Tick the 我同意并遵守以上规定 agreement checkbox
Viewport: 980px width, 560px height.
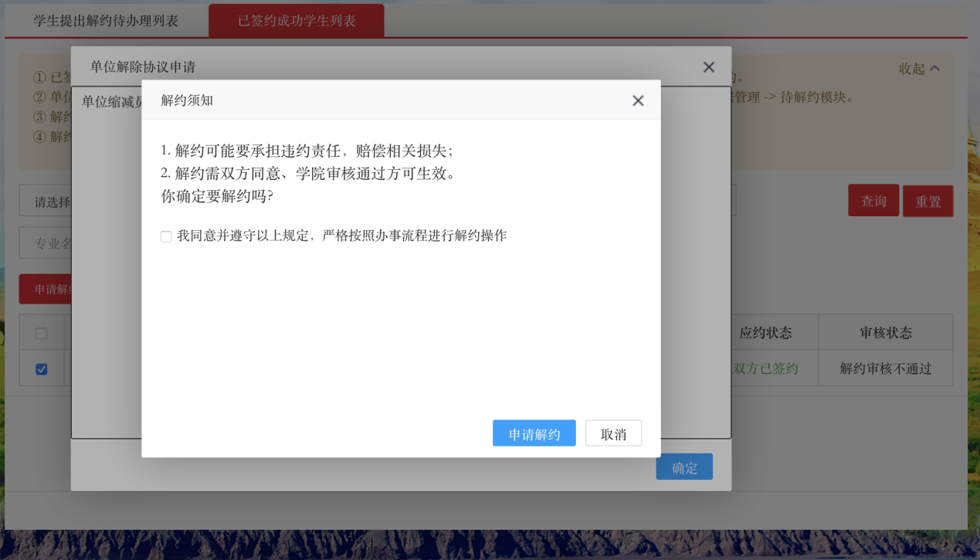(x=166, y=236)
